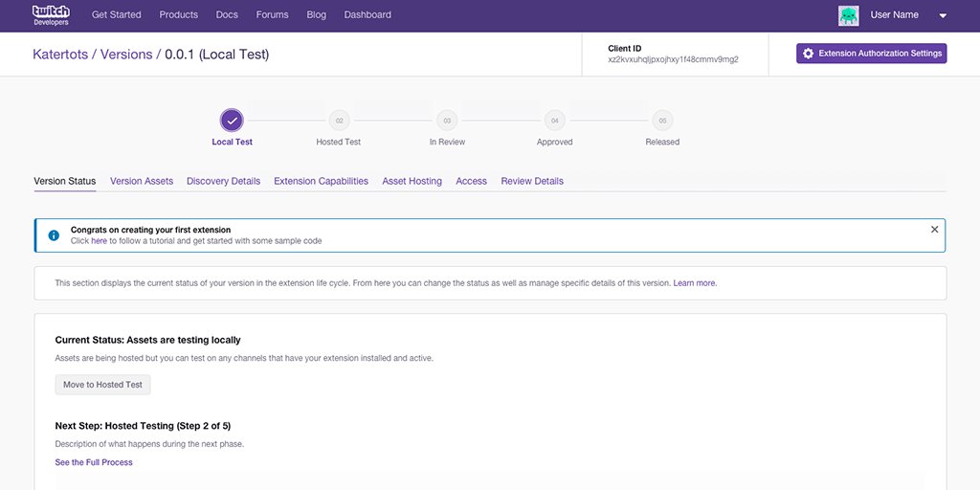Image resolution: width=980 pixels, height=490 pixels.
Task: Click Versions breadcrumb link
Action: tap(126, 55)
